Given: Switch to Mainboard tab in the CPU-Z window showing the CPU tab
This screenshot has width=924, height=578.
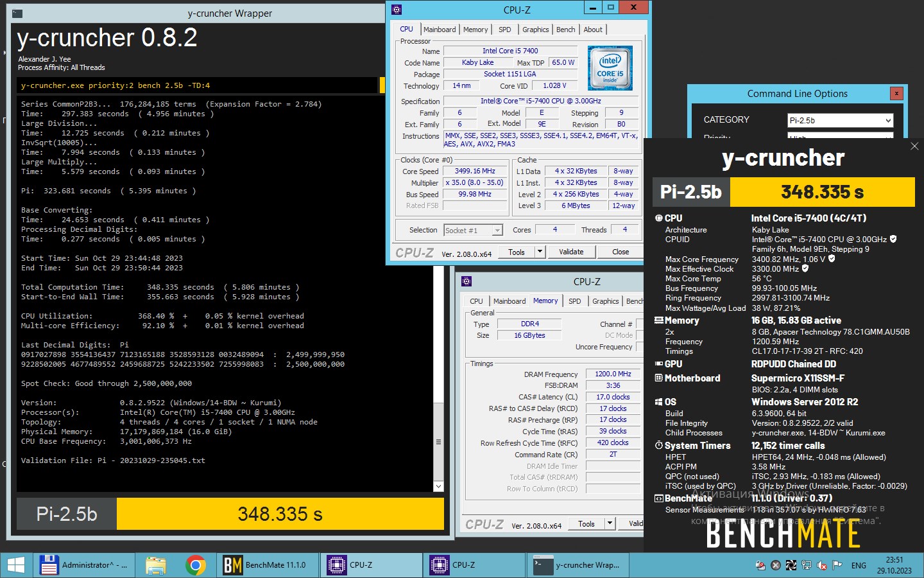Looking at the screenshot, I should click(440, 30).
